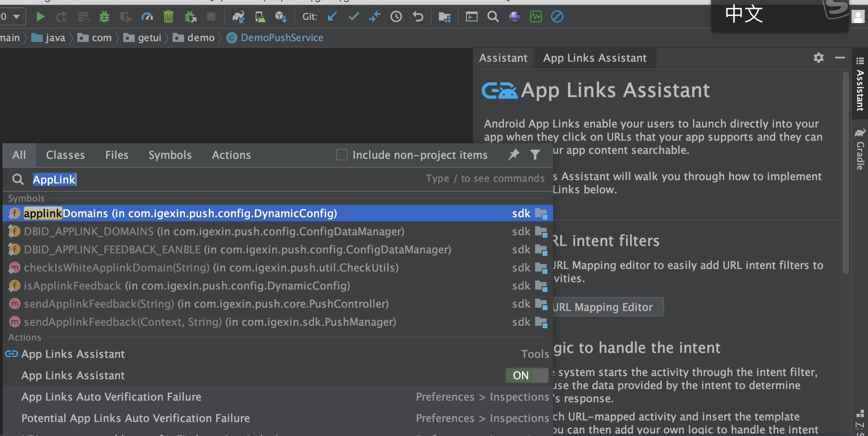Image resolution: width=868 pixels, height=436 pixels.
Task: Switch to the Files search tab
Action: 117,155
